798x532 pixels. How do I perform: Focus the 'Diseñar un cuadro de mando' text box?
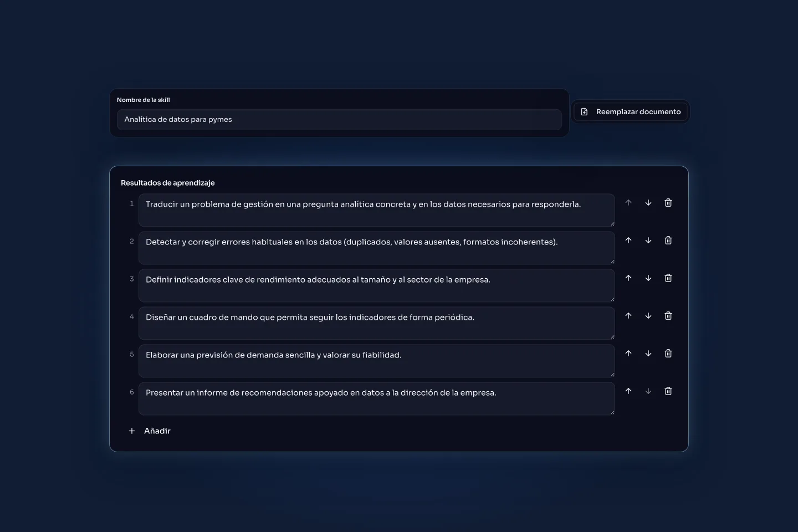[x=377, y=323]
